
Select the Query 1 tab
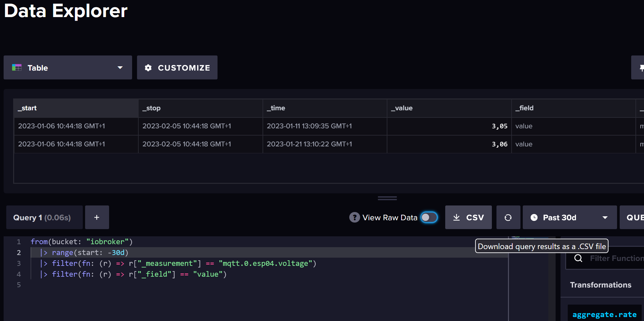[44, 217]
